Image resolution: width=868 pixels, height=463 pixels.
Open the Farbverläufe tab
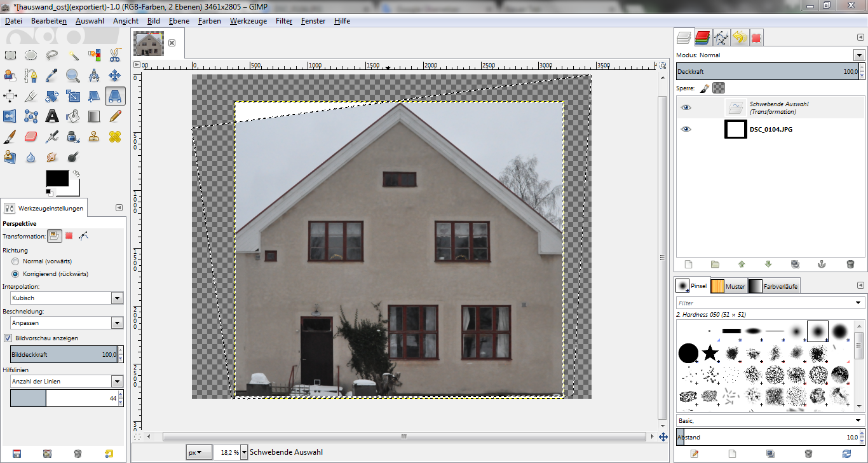tap(774, 286)
